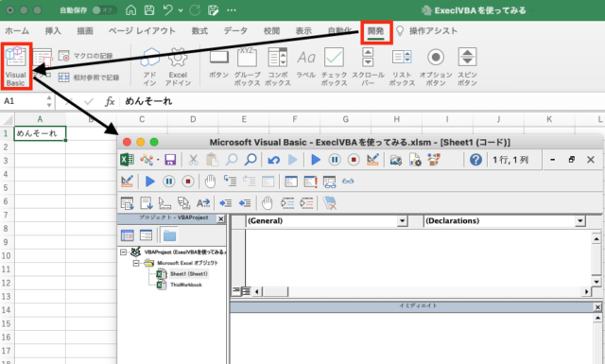This screenshot has height=364, width=605.
Task: Insert a グループボックス form control
Action: 247,66
